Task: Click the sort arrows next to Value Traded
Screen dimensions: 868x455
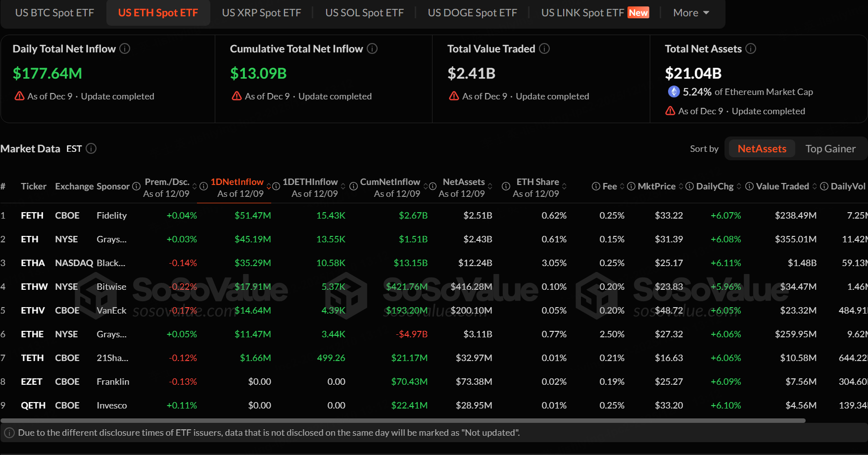Action: click(x=815, y=186)
